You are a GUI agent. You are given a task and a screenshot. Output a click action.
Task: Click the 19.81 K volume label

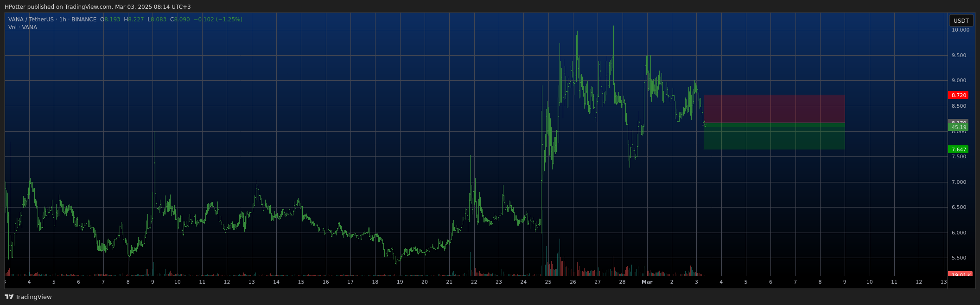tap(960, 275)
